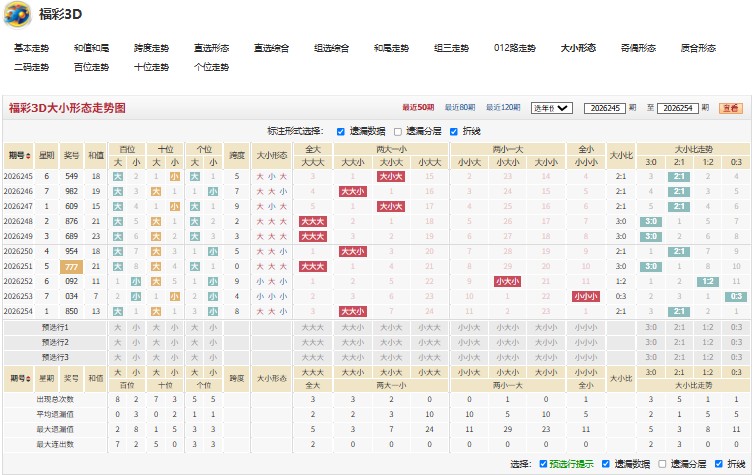Click period number 2026250

(x=18, y=251)
